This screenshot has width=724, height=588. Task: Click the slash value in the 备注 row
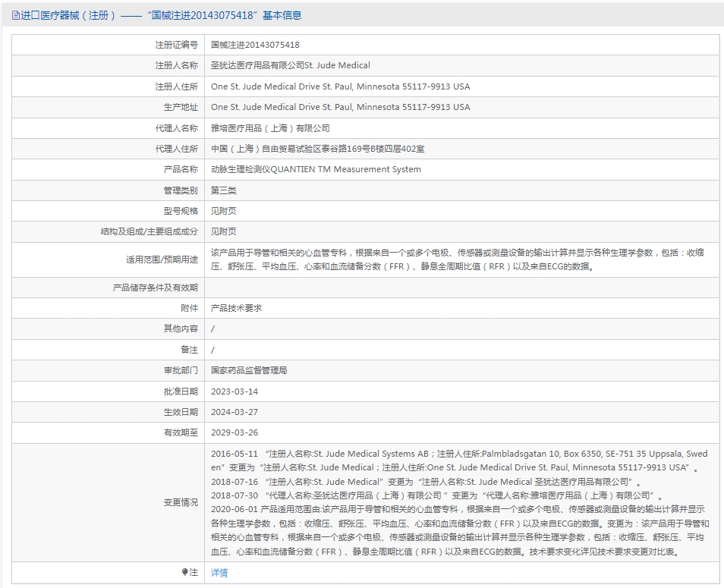[x=212, y=350]
